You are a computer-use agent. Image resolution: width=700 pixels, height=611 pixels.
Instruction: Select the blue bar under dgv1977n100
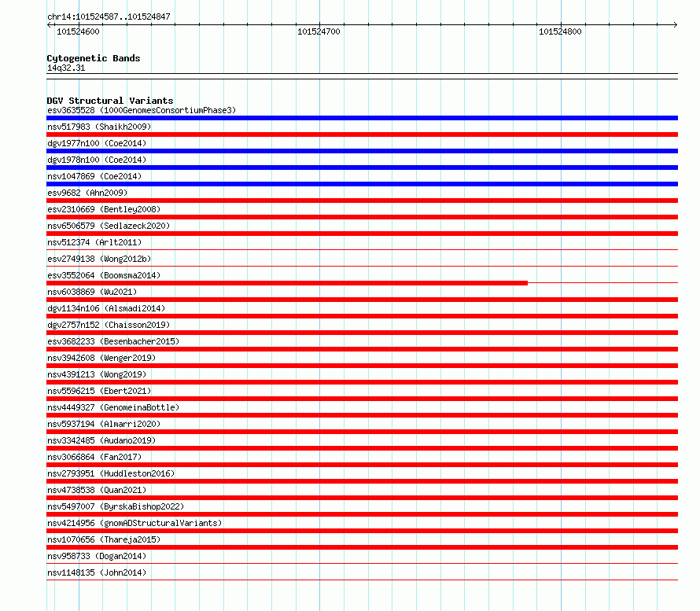tap(362, 151)
